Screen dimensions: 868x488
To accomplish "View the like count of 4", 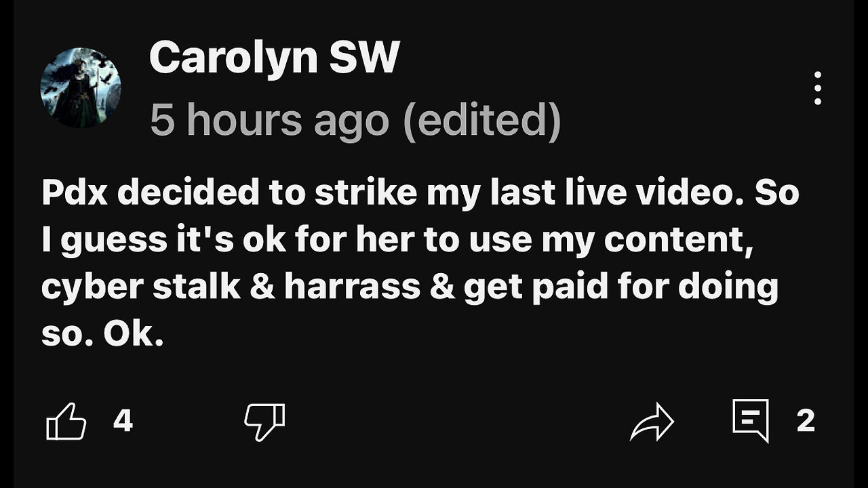I will pyautogui.click(x=123, y=421).
